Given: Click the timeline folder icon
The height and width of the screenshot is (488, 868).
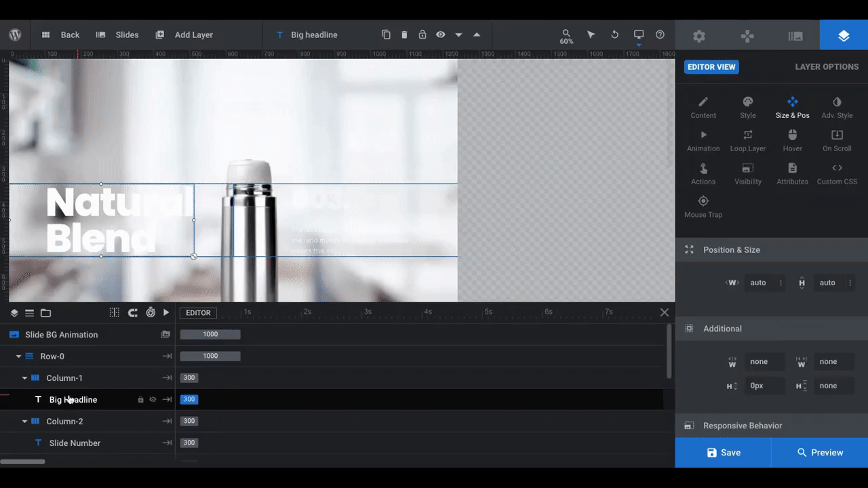Looking at the screenshot, I should [x=45, y=312].
